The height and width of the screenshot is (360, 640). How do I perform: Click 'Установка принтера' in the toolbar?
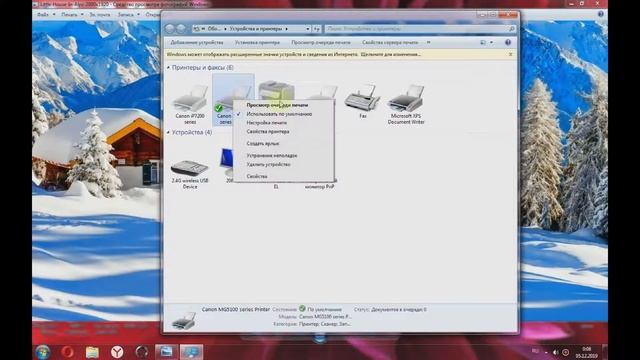257,42
